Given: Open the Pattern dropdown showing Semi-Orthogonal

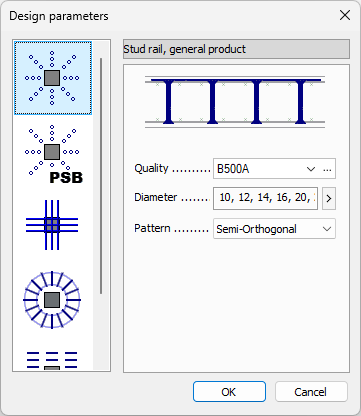Looking at the screenshot, I should click(274, 229).
